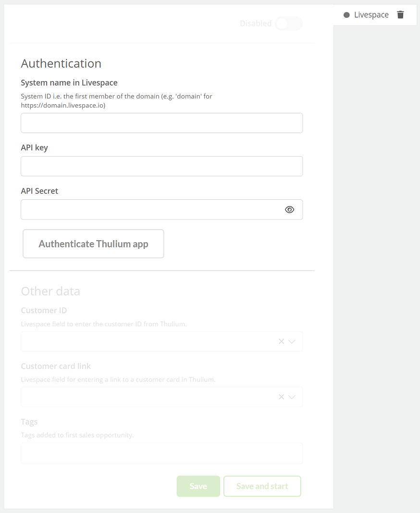
Task: Focus the API key input field
Action: 162,166
